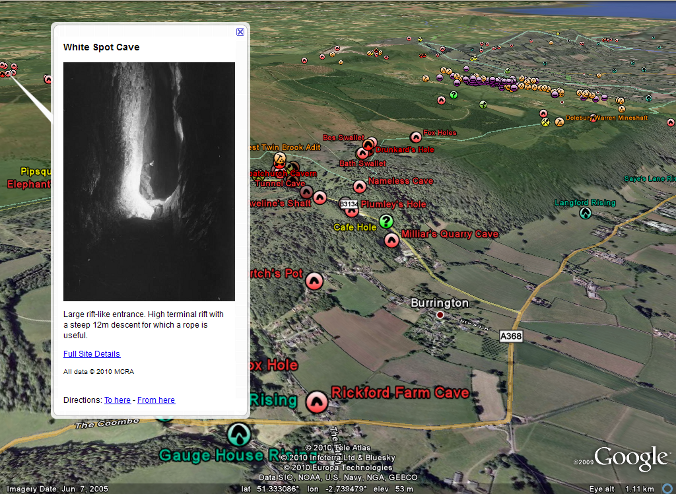Click the Burrington town placemark dot
The width and height of the screenshot is (676, 494).
coord(439,315)
